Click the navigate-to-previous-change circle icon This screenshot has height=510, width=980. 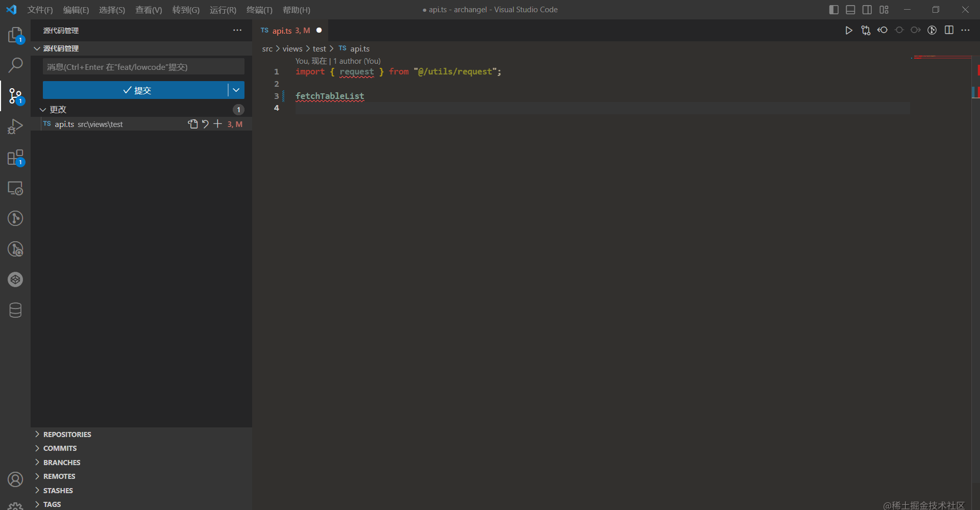pos(899,30)
